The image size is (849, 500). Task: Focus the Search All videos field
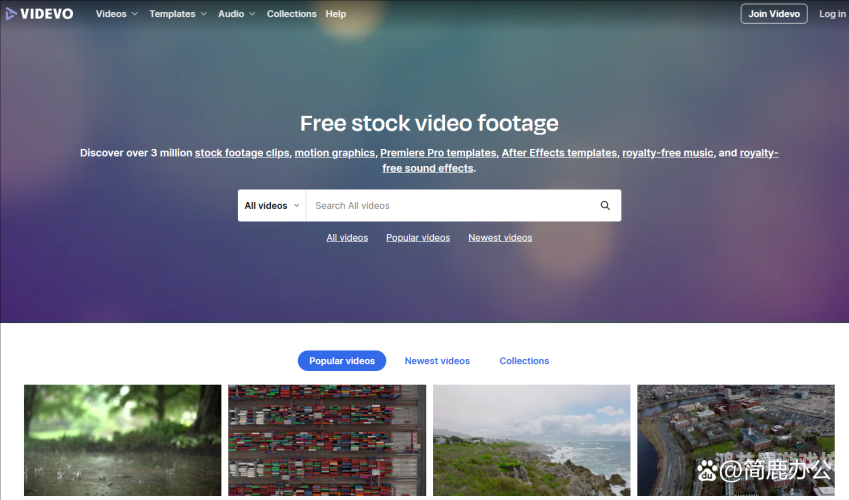point(450,206)
